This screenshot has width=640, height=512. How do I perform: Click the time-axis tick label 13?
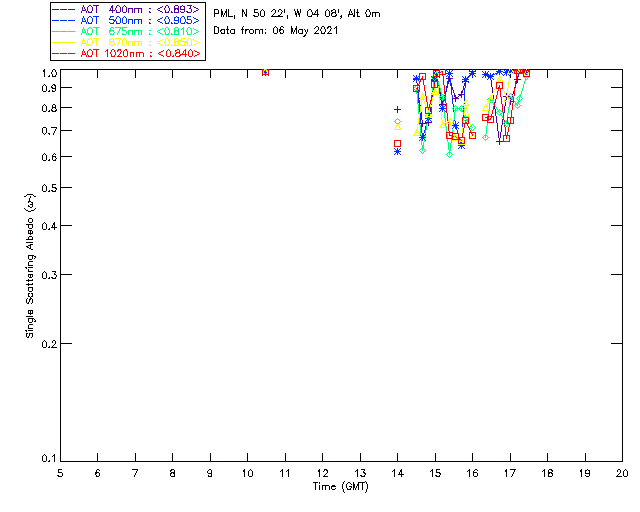[x=360, y=473]
